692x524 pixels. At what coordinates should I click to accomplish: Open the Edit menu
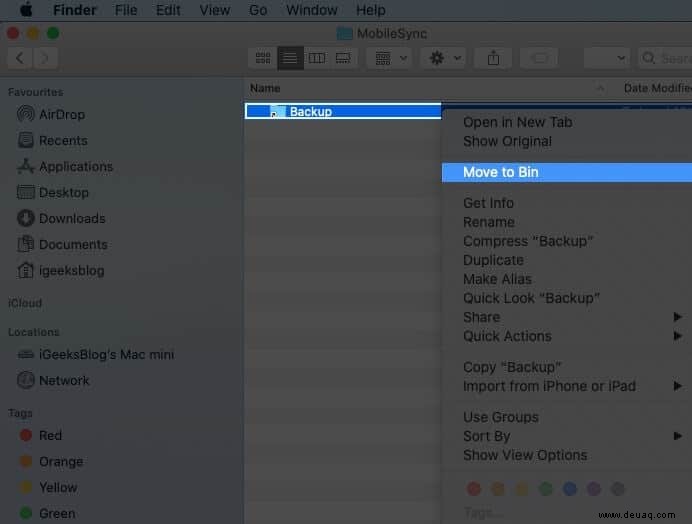pyautogui.click(x=168, y=10)
